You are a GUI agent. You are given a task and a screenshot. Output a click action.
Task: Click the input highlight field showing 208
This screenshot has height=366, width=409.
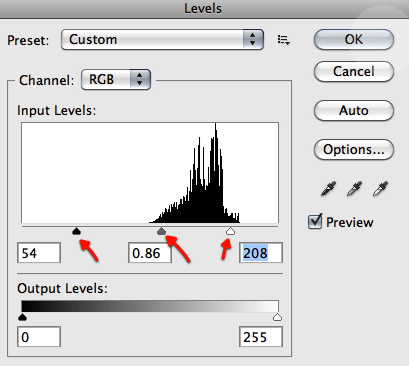point(261,253)
